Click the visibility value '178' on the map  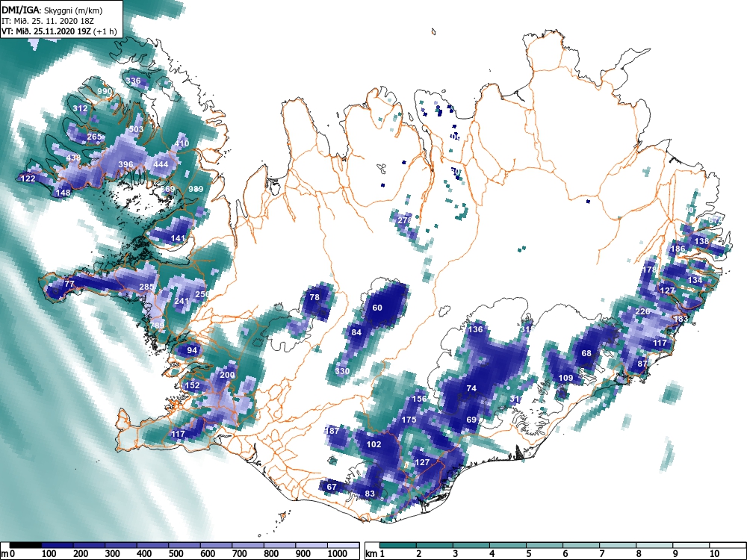649,270
